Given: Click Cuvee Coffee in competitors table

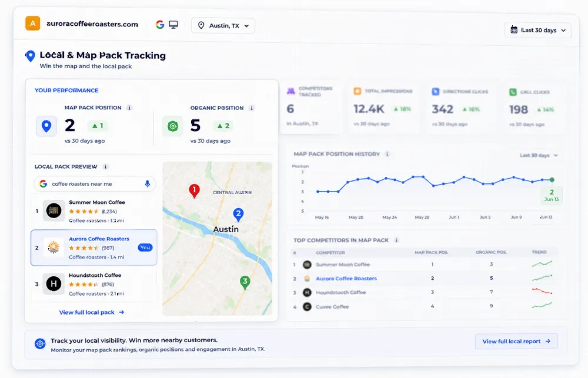Looking at the screenshot, I should [332, 306].
